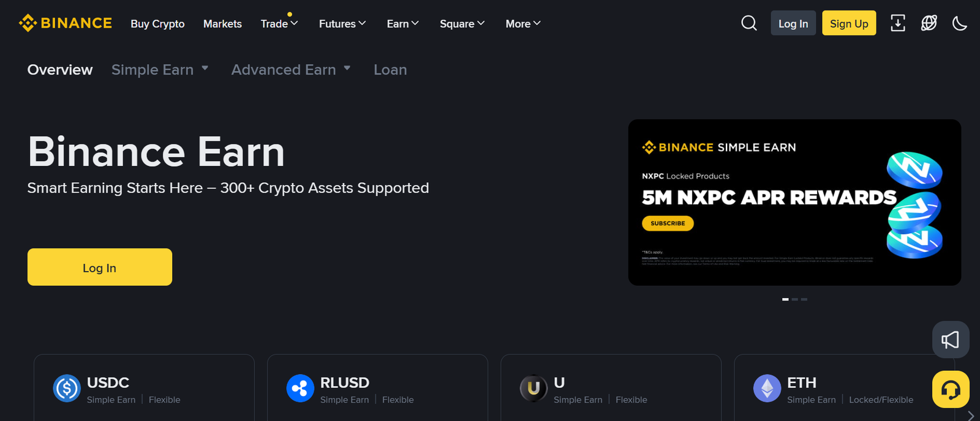Toggle dark mode moon icon

pyautogui.click(x=960, y=23)
